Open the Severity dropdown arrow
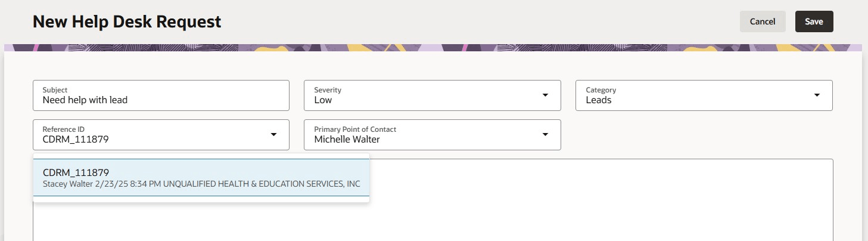The height and width of the screenshot is (241, 868). [x=545, y=95]
